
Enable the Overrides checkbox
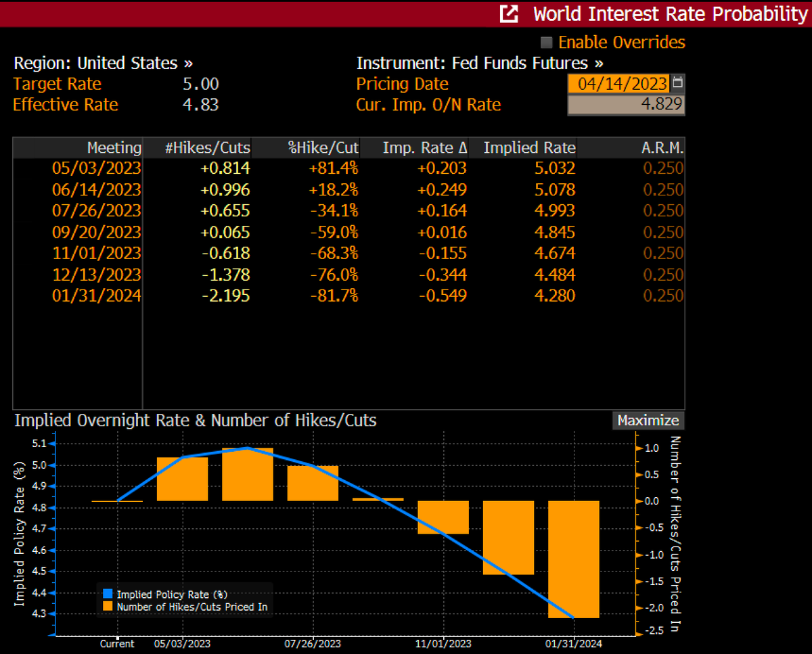click(x=547, y=43)
